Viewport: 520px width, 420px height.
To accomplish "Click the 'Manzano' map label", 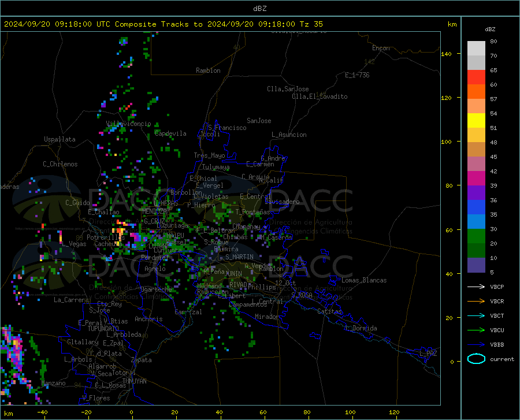I will pyautogui.click(x=53, y=383).
